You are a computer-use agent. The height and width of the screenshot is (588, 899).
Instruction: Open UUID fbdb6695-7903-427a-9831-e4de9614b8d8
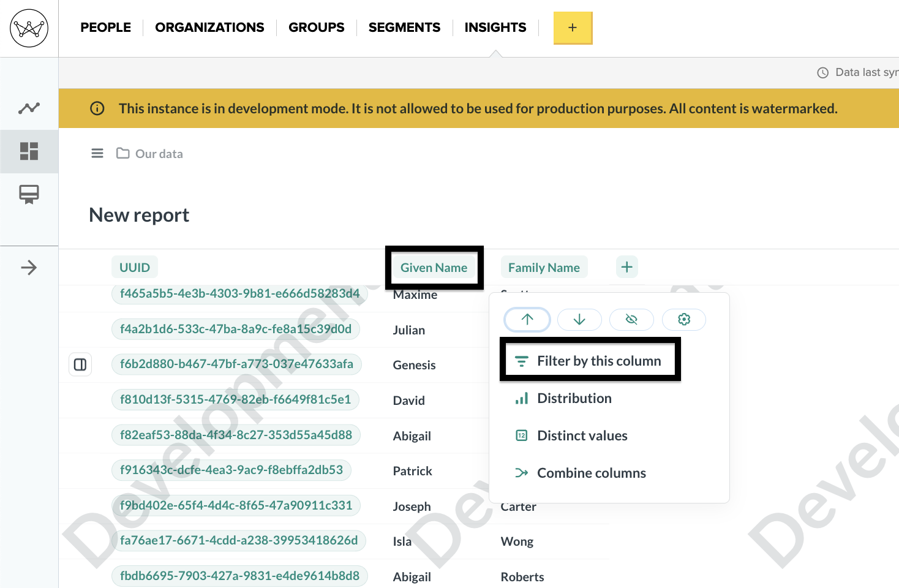(239, 576)
